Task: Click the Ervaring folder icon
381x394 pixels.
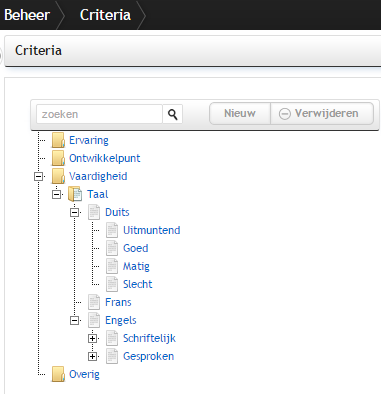Action: (x=58, y=140)
